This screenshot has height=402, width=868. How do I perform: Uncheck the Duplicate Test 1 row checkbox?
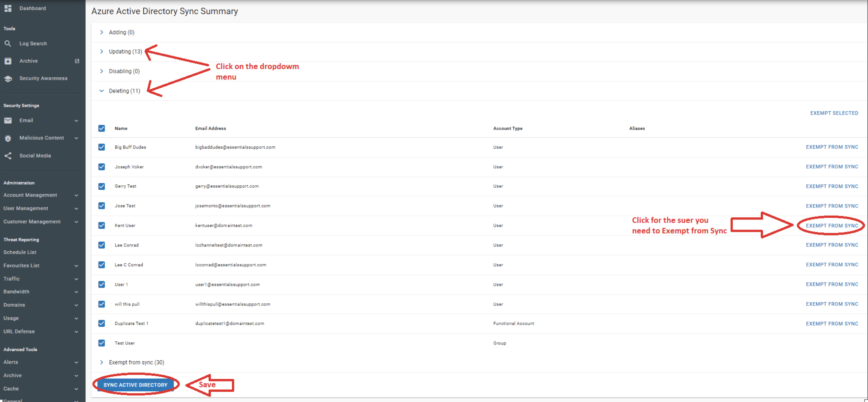(x=102, y=324)
